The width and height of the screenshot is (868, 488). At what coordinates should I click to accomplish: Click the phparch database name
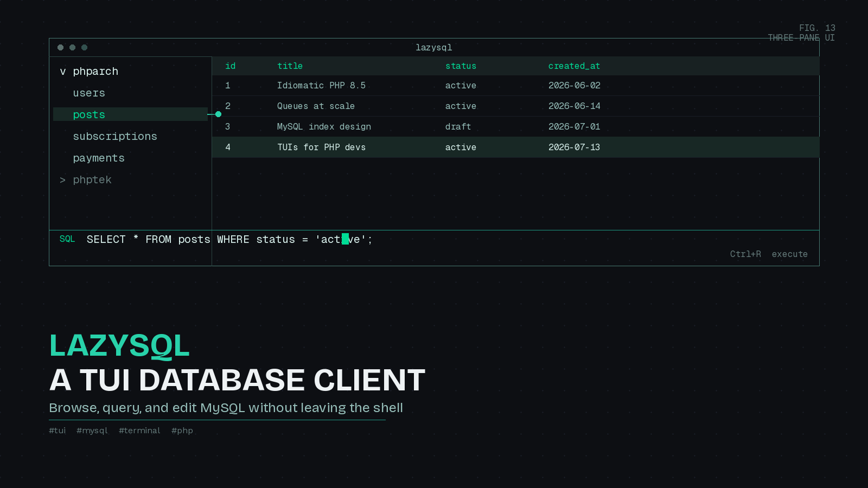(x=95, y=72)
